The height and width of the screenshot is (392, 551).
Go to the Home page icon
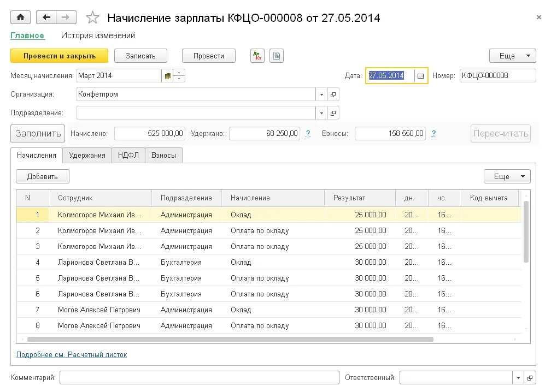tap(20, 17)
